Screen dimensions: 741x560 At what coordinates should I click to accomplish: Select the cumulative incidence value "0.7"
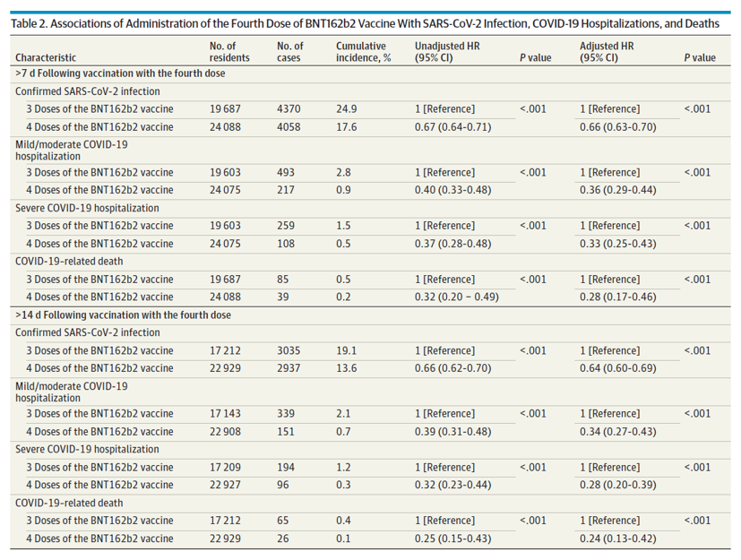click(343, 432)
